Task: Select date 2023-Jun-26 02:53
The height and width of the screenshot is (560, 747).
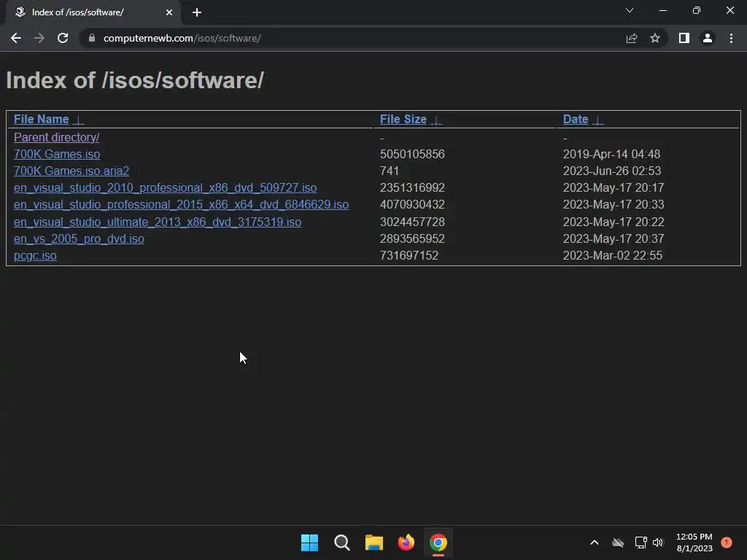Action: pyautogui.click(x=612, y=171)
